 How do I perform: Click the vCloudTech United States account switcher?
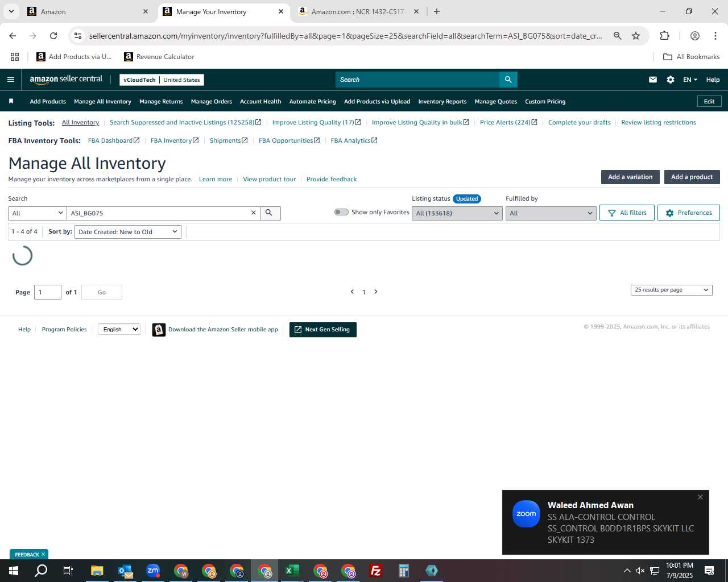click(x=162, y=80)
